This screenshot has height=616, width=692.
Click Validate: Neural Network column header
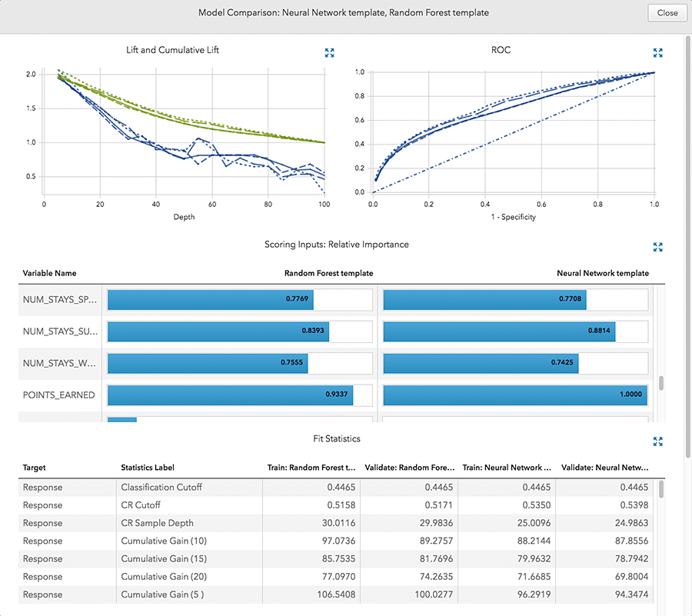[605, 468]
